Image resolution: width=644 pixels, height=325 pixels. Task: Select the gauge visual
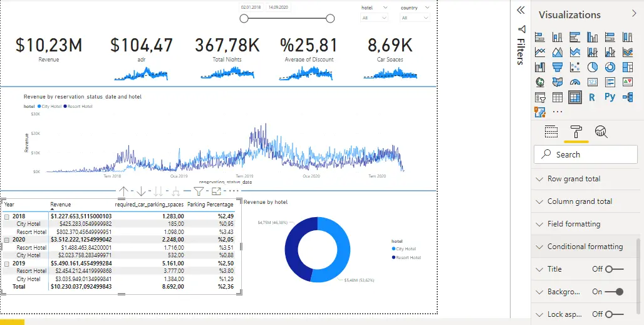[x=575, y=82]
